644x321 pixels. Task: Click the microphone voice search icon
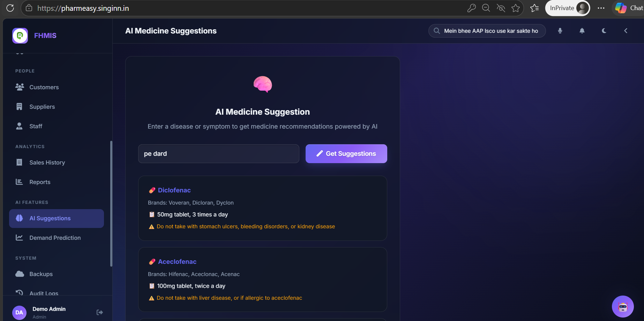(x=560, y=31)
